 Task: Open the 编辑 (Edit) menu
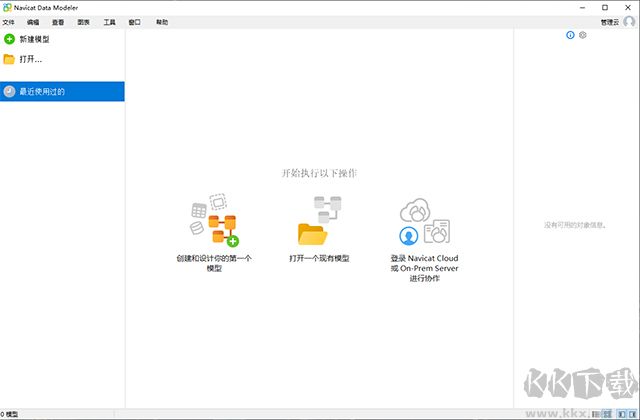pyautogui.click(x=33, y=22)
